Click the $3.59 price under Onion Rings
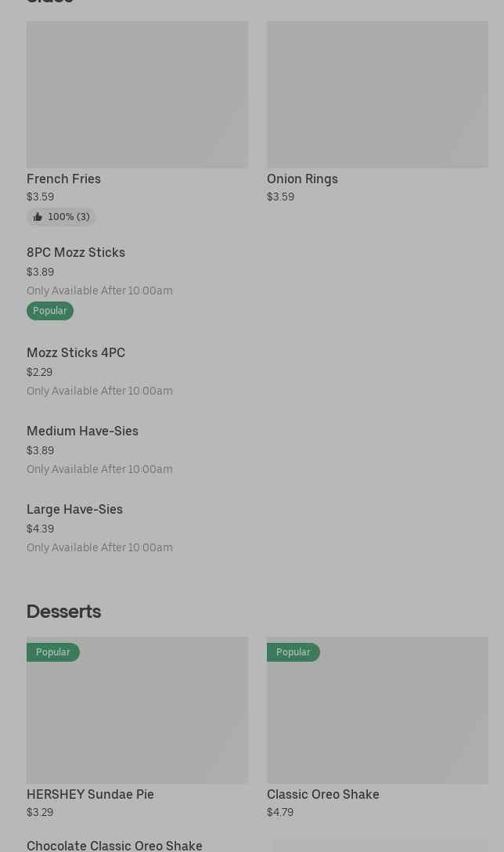This screenshot has height=852, width=504. (280, 197)
